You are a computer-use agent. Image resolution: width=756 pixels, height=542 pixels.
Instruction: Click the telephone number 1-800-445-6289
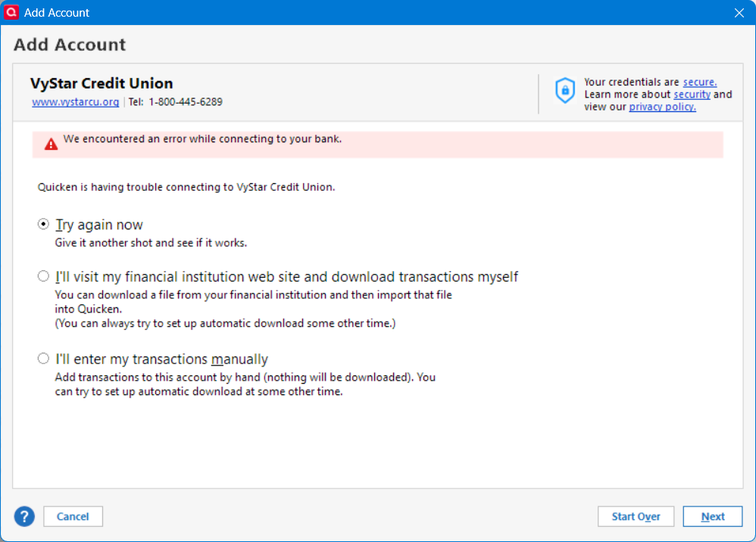pos(185,101)
